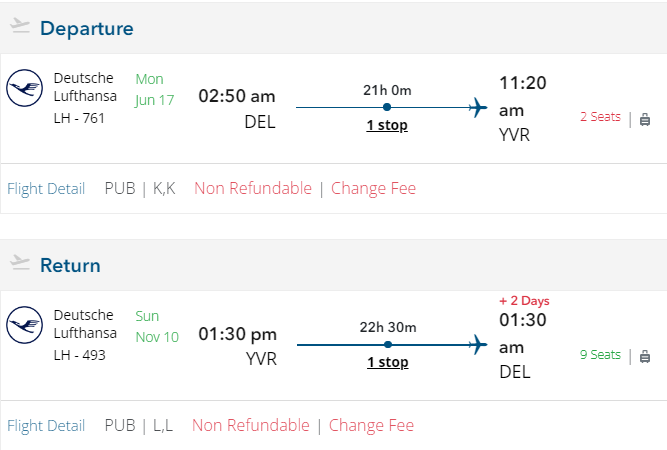667x450 pixels.
Task: Click Non Refundable on departure flight
Action: pos(253,188)
